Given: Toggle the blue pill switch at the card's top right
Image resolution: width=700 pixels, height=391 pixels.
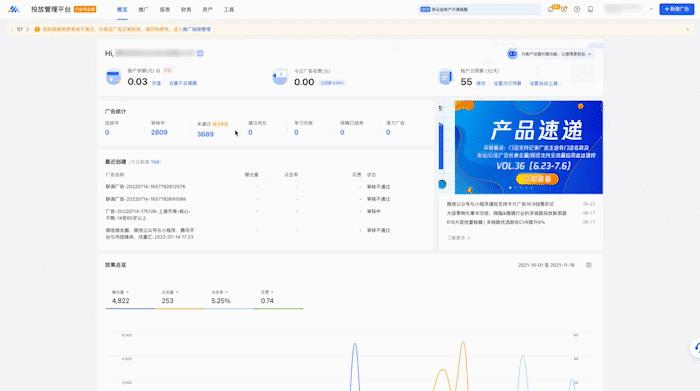Looking at the screenshot, I should [x=512, y=54].
